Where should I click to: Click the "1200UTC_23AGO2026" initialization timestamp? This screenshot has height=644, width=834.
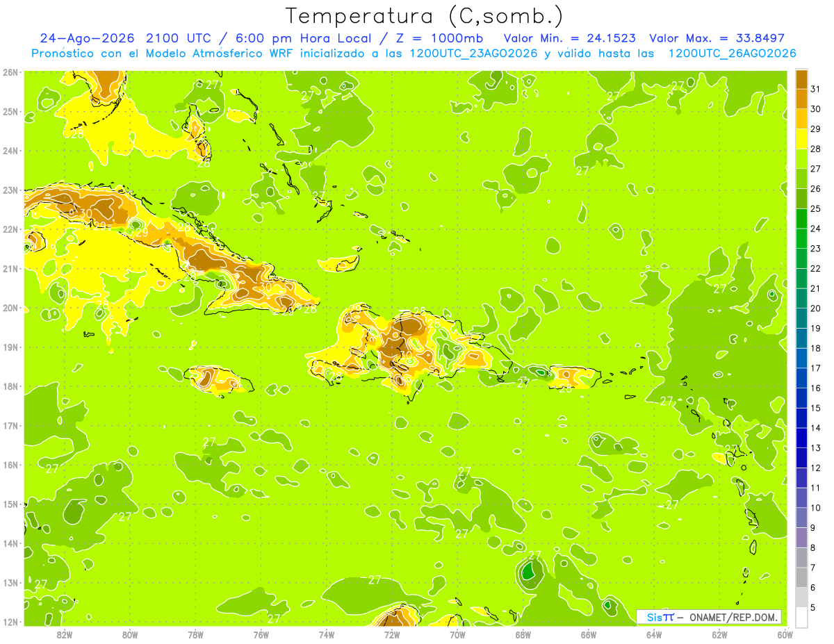point(474,53)
